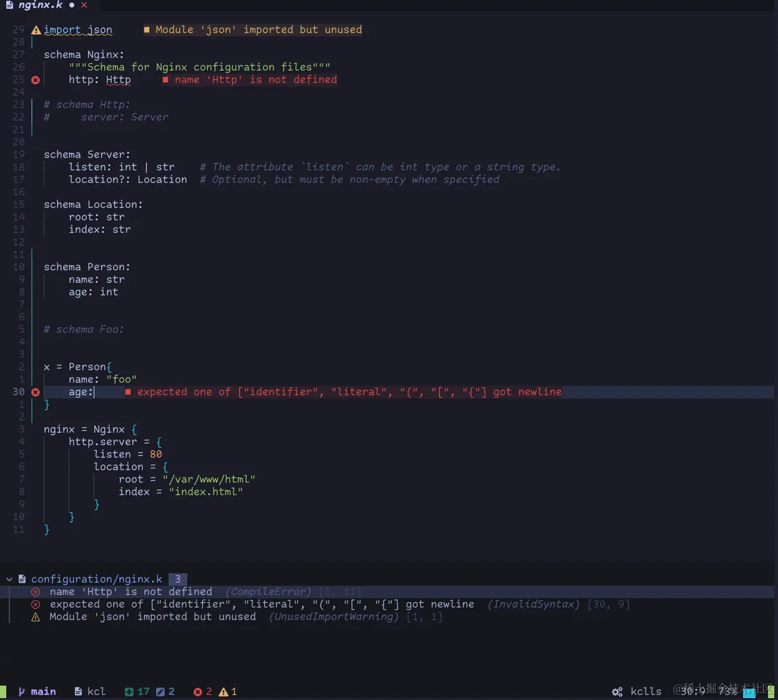Screen dimensions: 778x700
Task: Click the "foo" string value
Action: click(x=122, y=380)
